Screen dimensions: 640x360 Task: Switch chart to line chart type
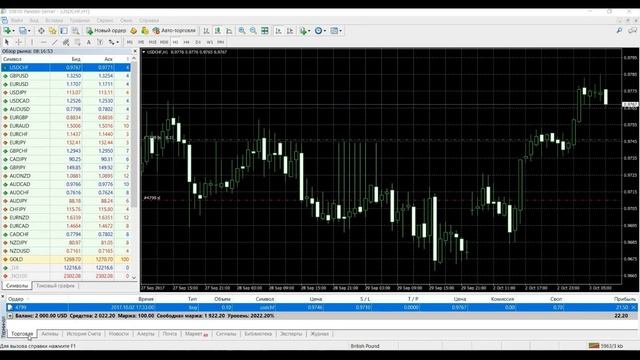(229, 31)
